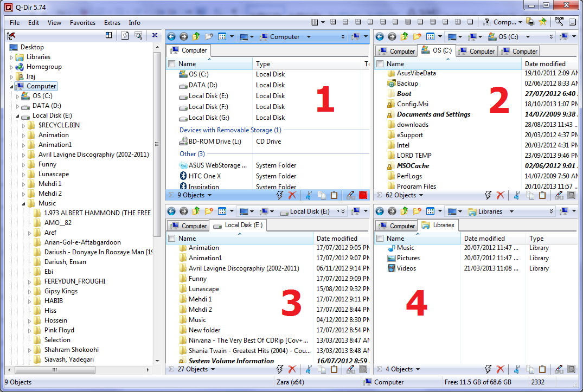Toggle the header checkbox in Libraries pane
This screenshot has height=392, width=583.
point(380,238)
